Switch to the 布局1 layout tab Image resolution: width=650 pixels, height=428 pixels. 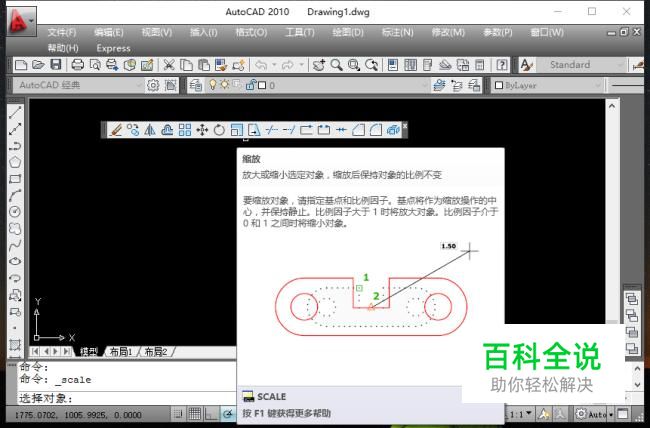(x=120, y=352)
